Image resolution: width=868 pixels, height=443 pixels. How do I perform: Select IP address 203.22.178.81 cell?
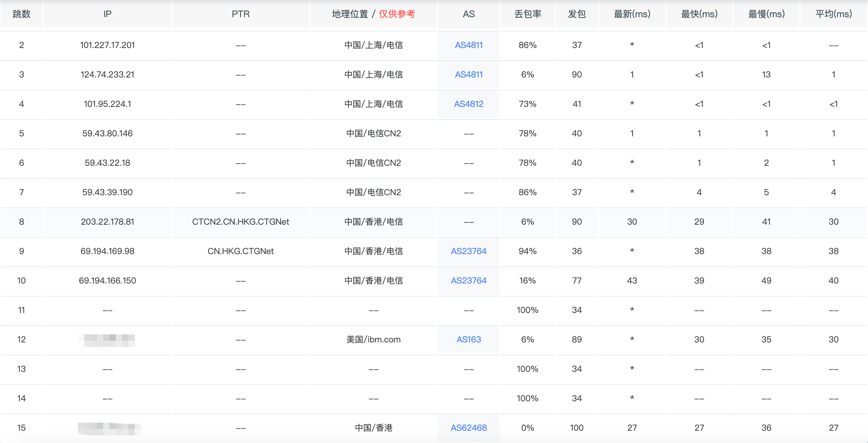pyautogui.click(x=107, y=222)
